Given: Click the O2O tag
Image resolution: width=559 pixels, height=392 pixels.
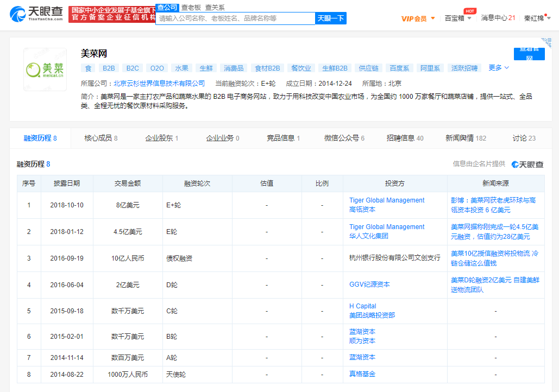Looking at the screenshot, I should coord(157,68).
